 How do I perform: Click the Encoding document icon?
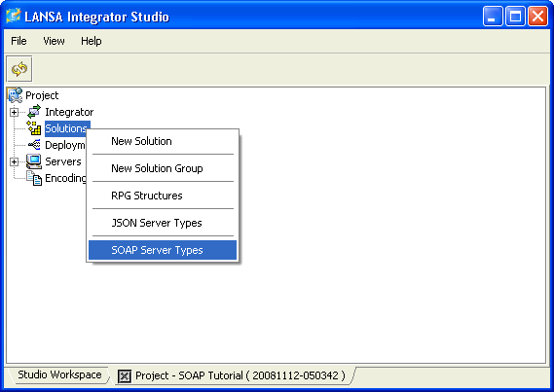34,178
